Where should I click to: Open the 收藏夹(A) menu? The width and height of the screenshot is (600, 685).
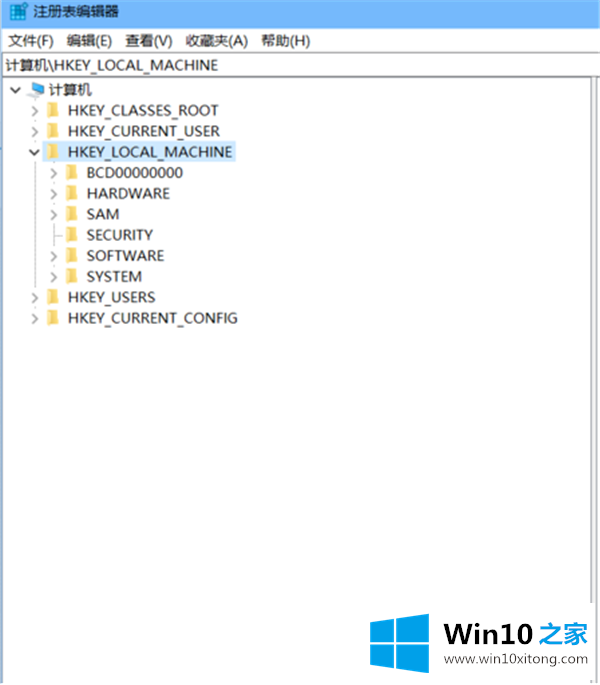(217, 41)
